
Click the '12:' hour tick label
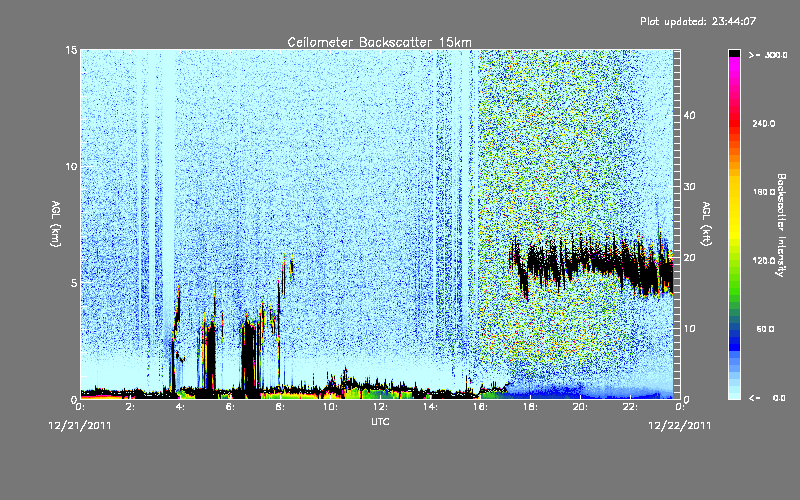click(x=380, y=407)
